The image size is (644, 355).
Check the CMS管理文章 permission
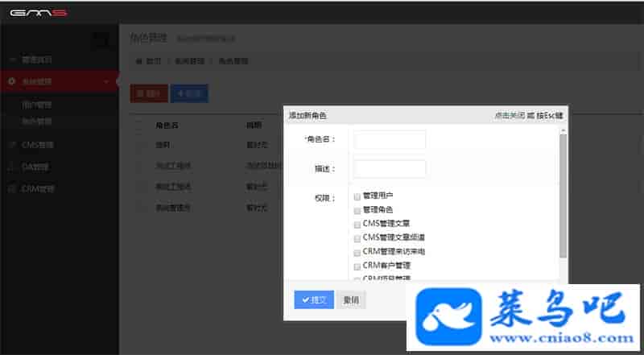[357, 224]
